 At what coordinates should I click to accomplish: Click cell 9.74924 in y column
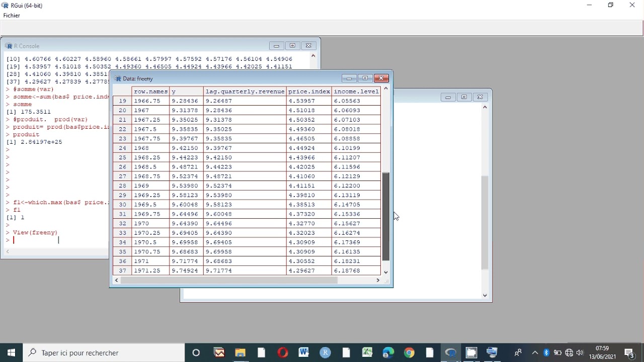pyautogui.click(x=186, y=270)
